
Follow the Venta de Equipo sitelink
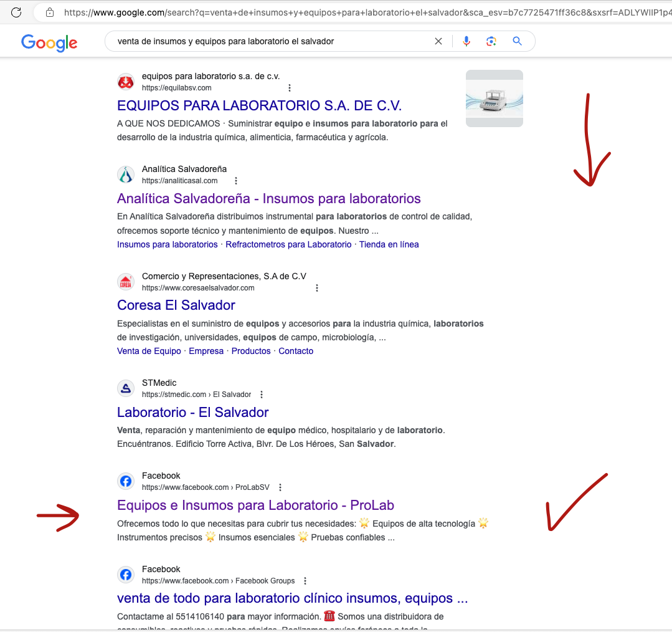click(x=149, y=351)
